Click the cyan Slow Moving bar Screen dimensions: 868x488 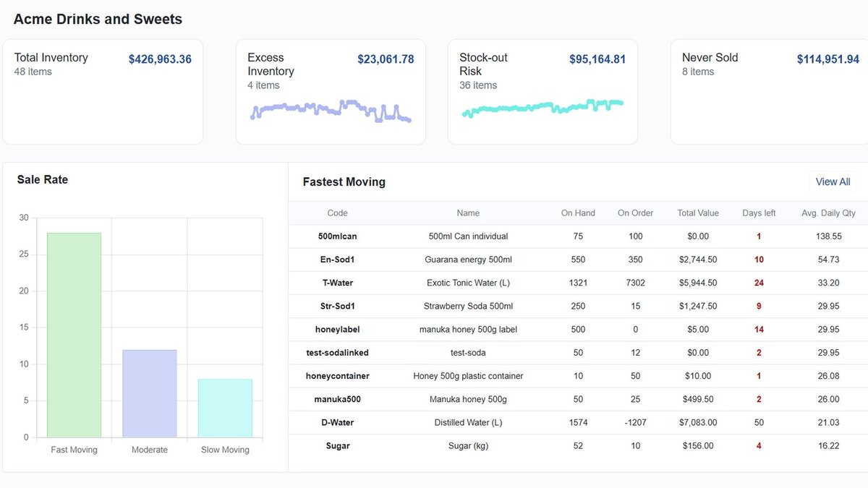point(225,408)
